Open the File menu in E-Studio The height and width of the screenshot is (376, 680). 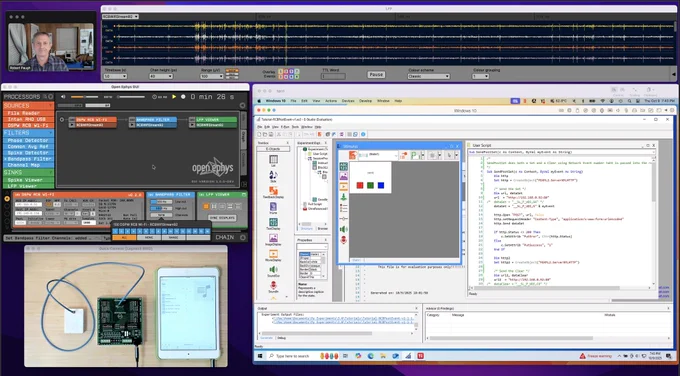[x=260, y=127]
